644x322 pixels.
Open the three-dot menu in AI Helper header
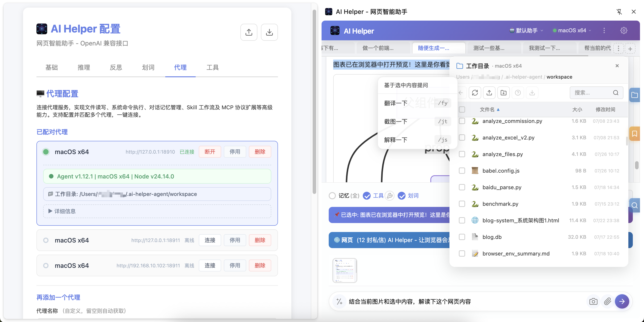pyautogui.click(x=604, y=30)
